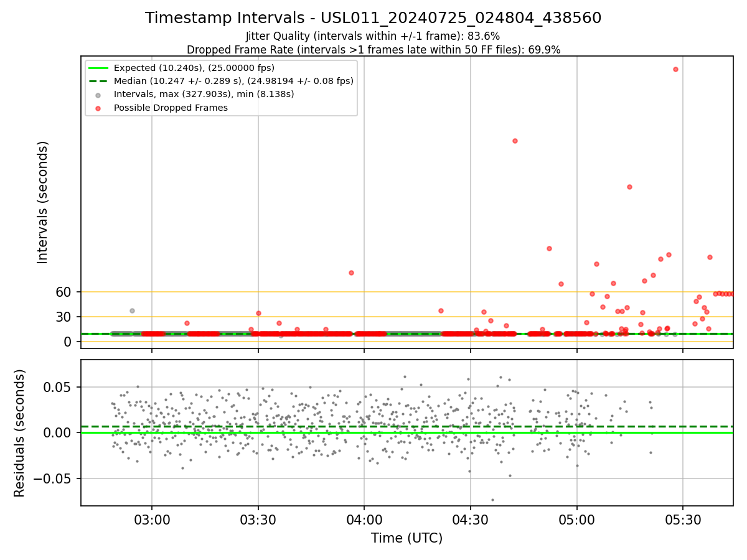Click the 'Intervals (seconds)' y-axis label
Viewport: 747px width, 560px height.
(42, 202)
